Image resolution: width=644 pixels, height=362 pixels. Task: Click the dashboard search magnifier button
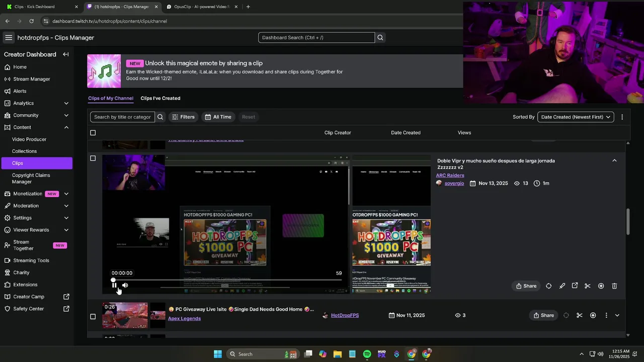pyautogui.click(x=380, y=38)
